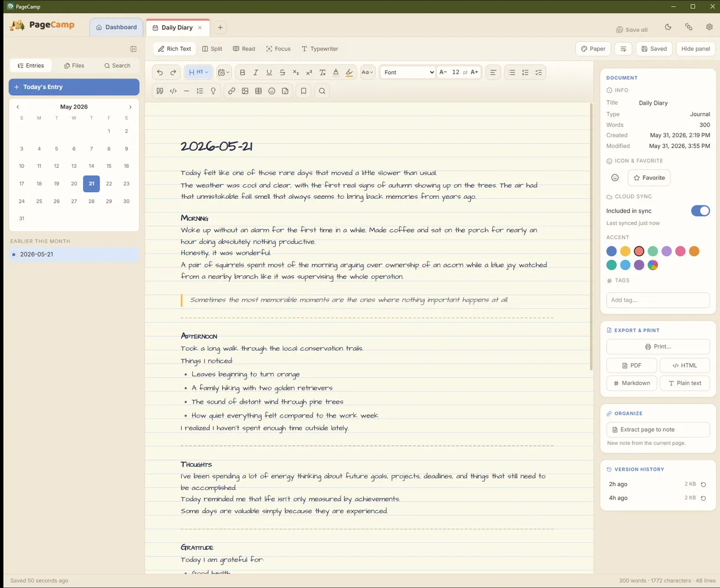Go to next month in calendar

point(130,107)
